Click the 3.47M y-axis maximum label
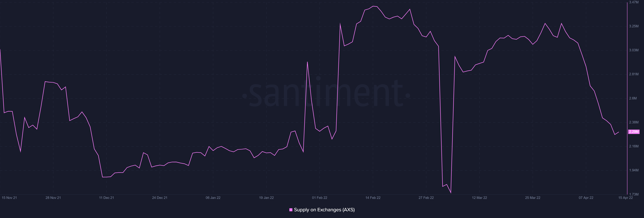Screen dimensions: 644x218 click(634, 2)
